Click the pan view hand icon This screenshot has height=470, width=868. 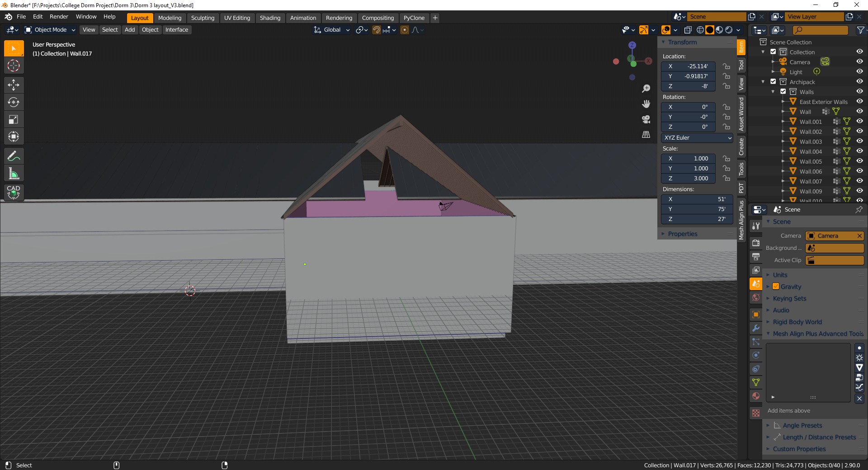646,104
